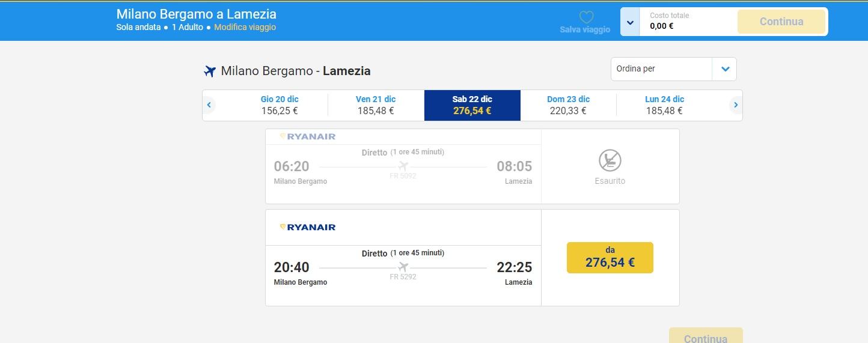
Task: Click the Ryanair logo on the 06:20 flight
Action: coord(308,136)
